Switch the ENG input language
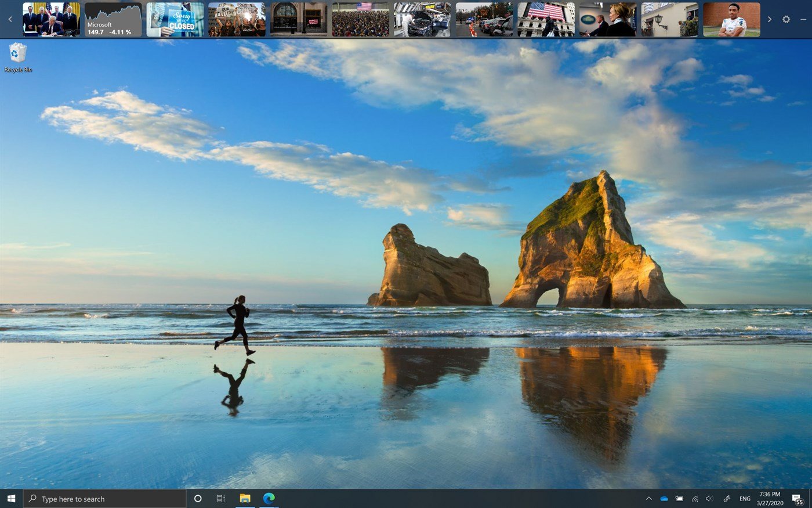The height and width of the screenshot is (508, 812). coord(745,499)
